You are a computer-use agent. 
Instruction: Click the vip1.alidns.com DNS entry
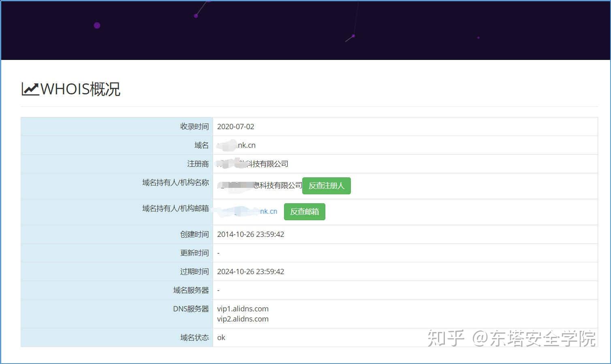[243, 309]
